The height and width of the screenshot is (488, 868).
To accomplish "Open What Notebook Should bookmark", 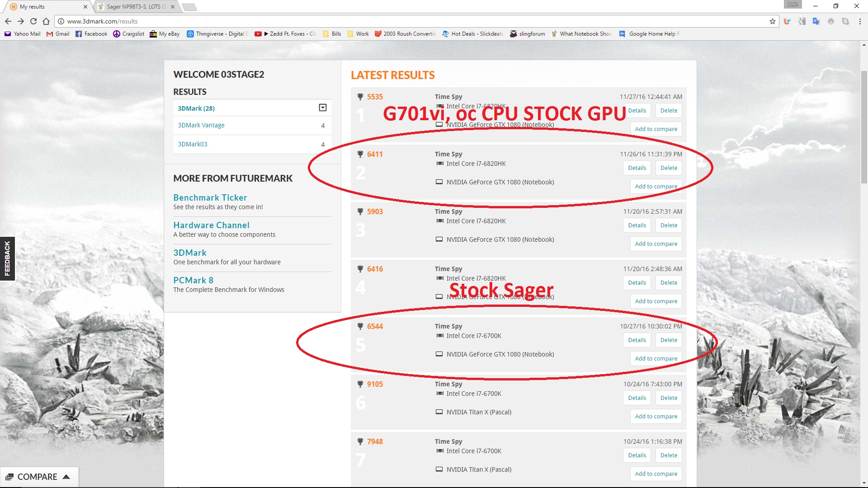I will (x=581, y=34).
